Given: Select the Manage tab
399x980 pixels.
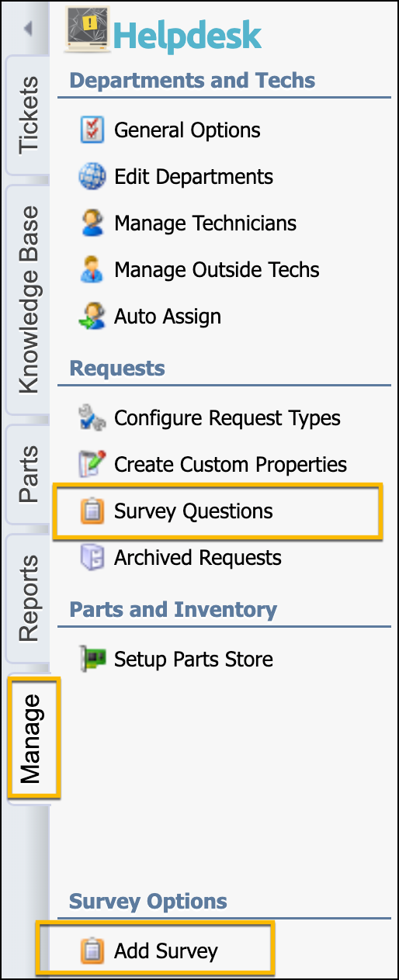Looking at the screenshot, I should pos(33,738).
